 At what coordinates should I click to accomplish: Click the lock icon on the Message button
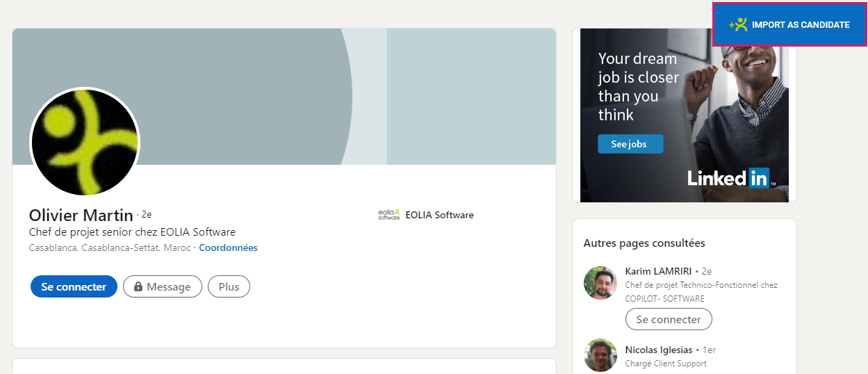click(x=138, y=287)
